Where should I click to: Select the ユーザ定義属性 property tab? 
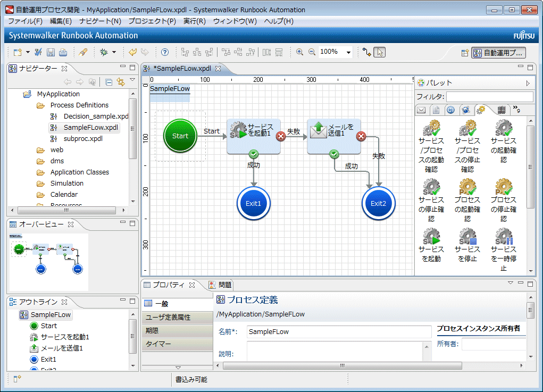coord(177,317)
